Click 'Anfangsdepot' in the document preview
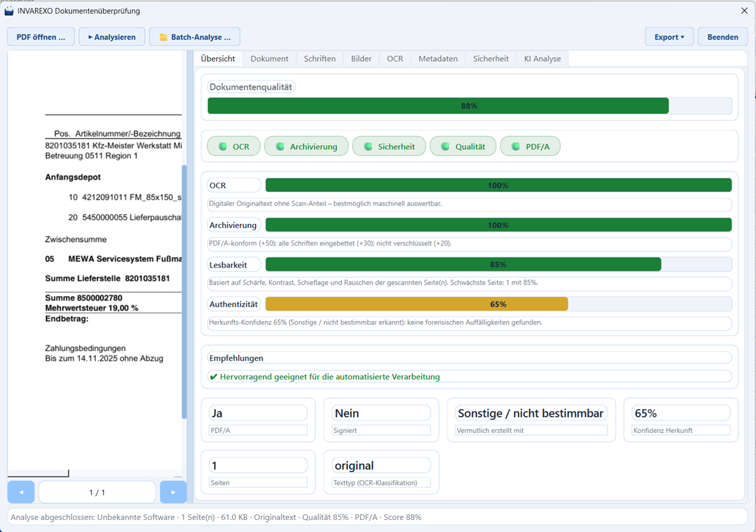 pyautogui.click(x=73, y=177)
